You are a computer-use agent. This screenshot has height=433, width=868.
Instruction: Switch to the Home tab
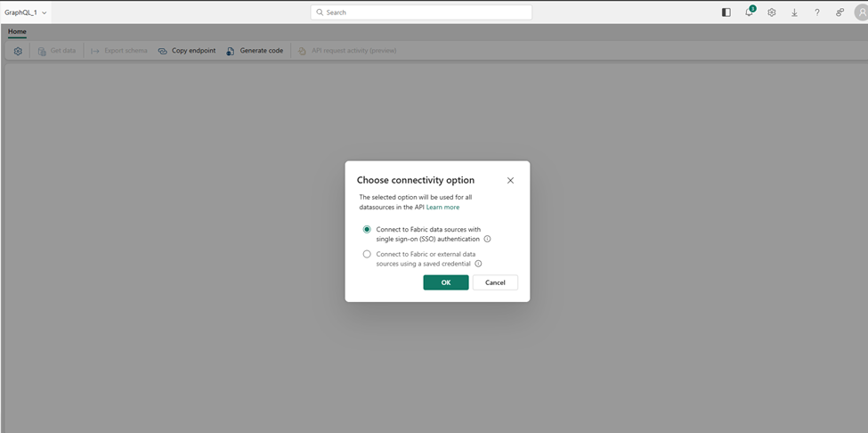17,32
